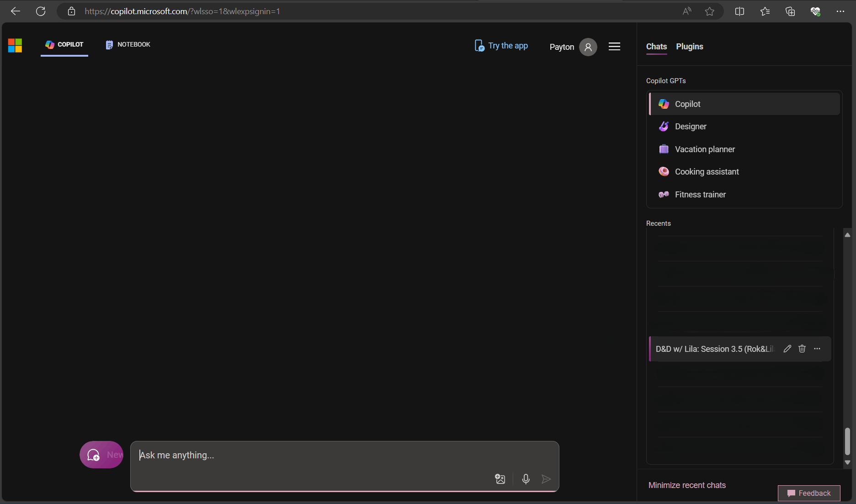Open the hamburger menu icon
The image size is (856, 504).
[614, 47]
